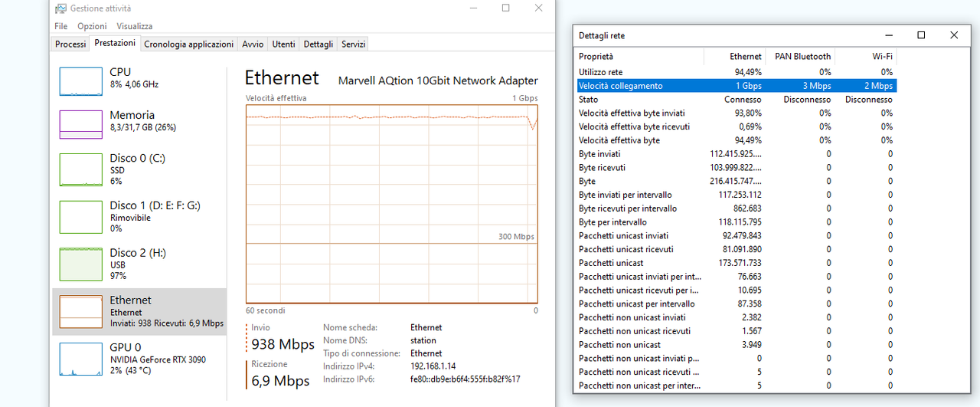
Task: Select the Pacchetti non unicast ricevuti row
Action: click(736, 331)
